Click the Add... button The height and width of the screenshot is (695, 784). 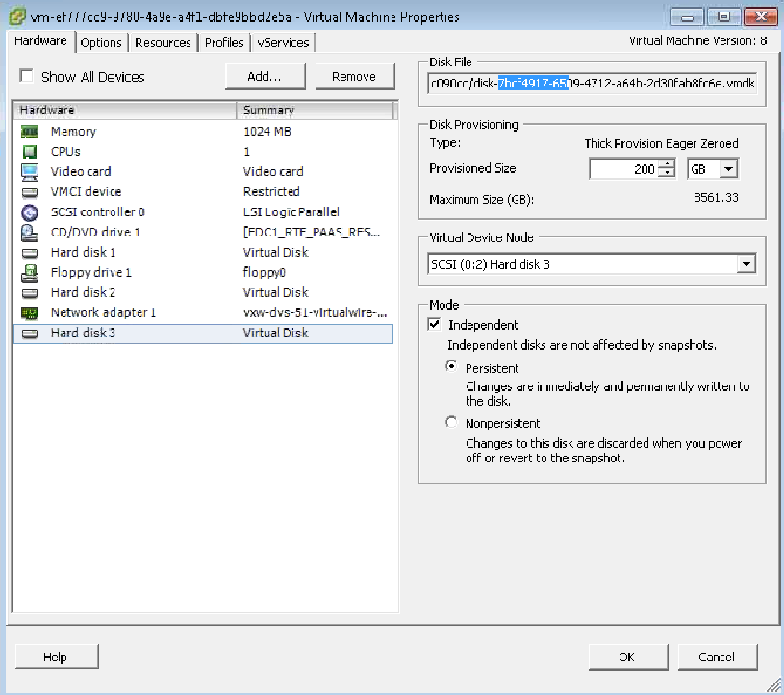[264, 77]
